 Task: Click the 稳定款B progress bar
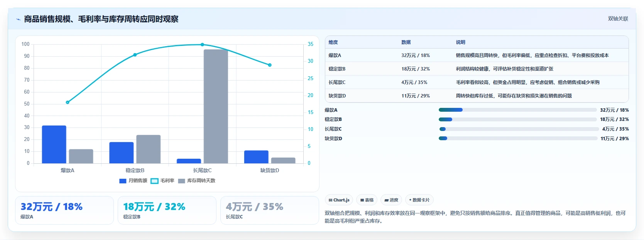point(517,119)
